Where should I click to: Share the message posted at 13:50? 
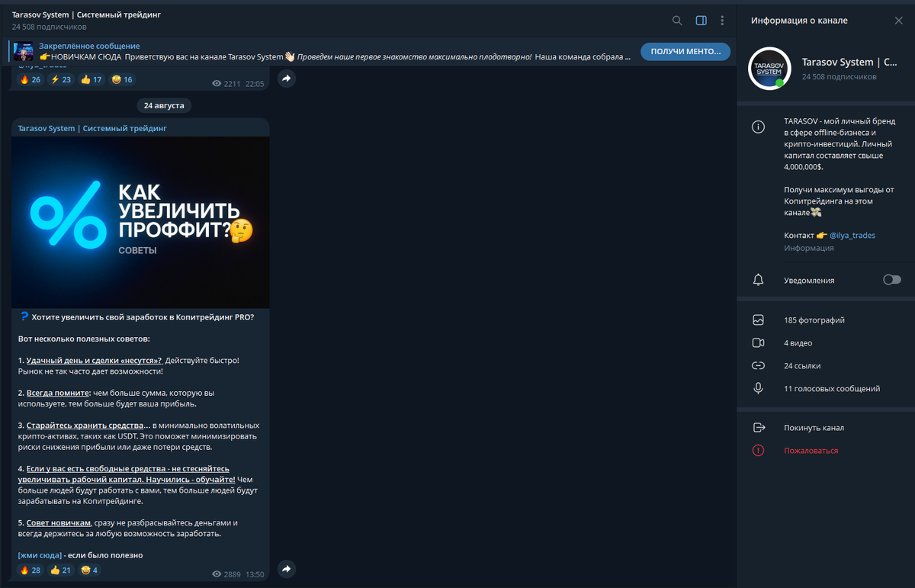pyautogui.click(x=286, y=569)
